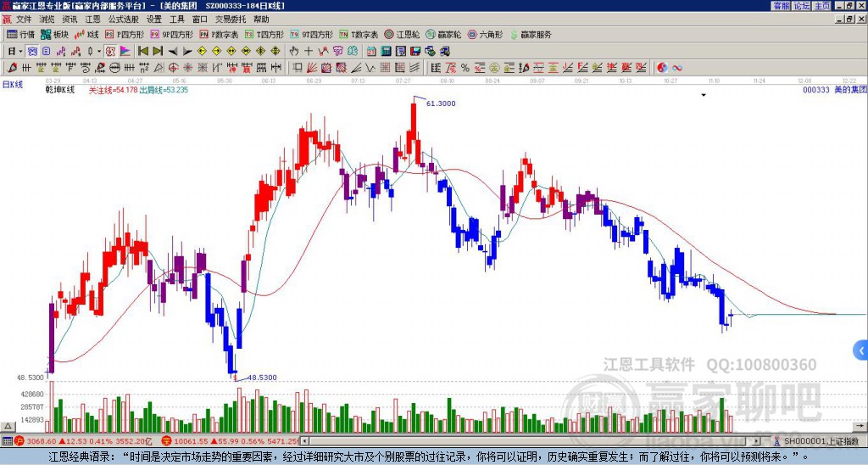The height and width of the screenshot is (465, 868).
Task: Jump to first bar with green arrow
Action: [x=142, y=51]
